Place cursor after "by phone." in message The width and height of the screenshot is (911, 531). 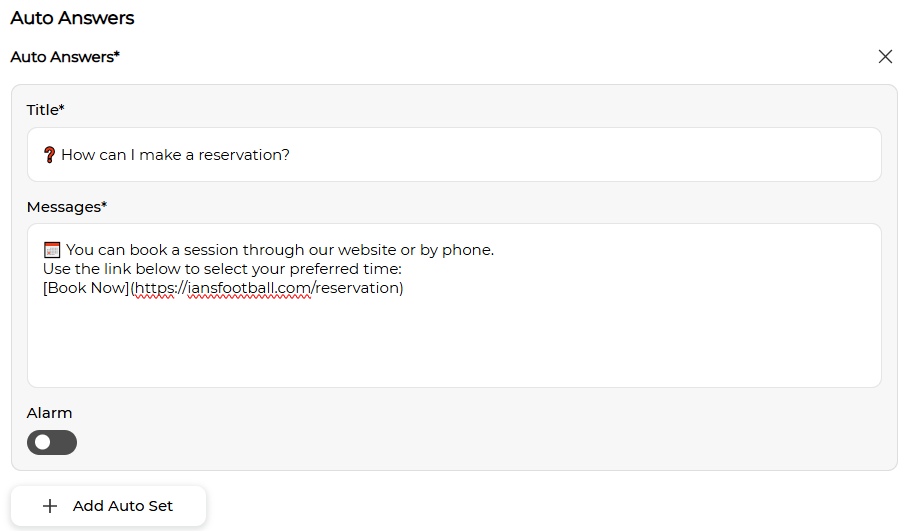[494, 250]
